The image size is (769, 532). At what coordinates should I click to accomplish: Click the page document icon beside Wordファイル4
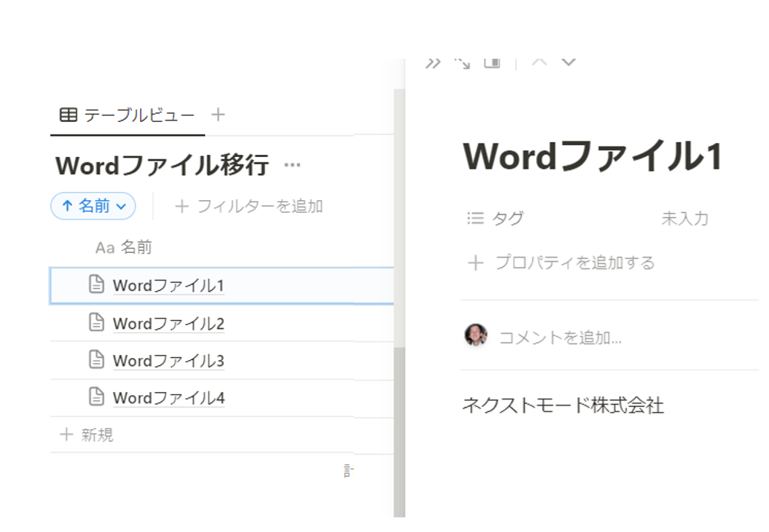click(96, 397)
